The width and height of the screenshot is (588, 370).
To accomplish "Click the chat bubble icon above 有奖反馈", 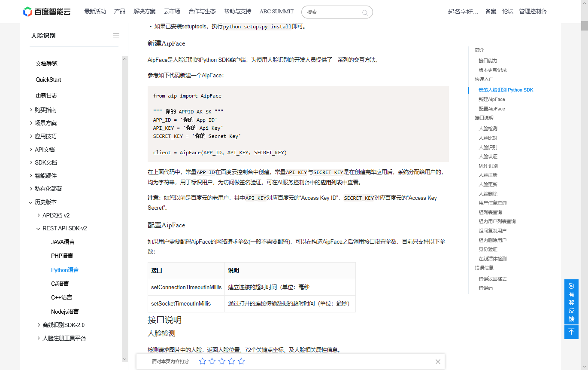I will [x=571, y=285].
